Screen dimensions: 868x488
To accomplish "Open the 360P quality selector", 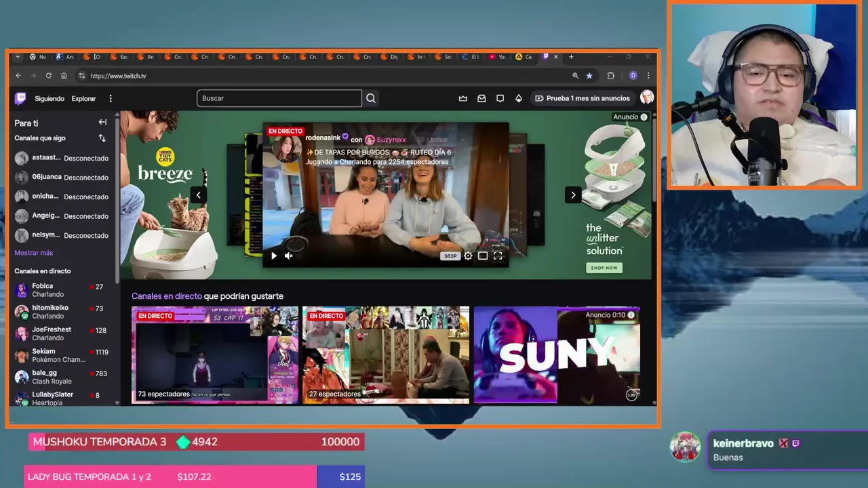I will (450, 256).
